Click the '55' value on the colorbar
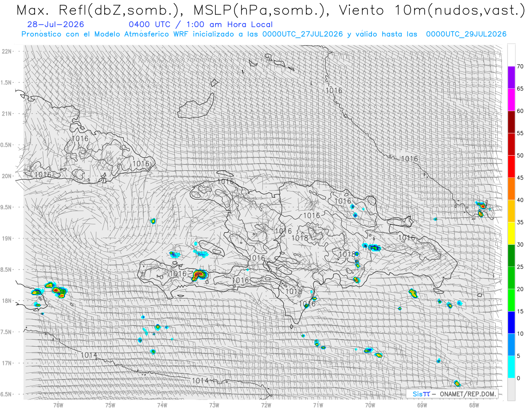Viewport: 532px width, 411px height. pos(520,133)
